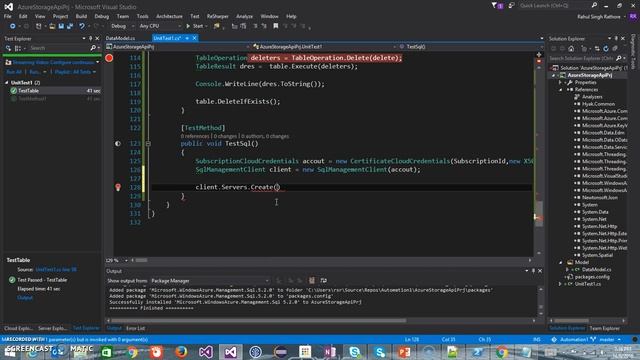Toggle word wrap icon in Output panel
The width and height of the screenshot is (640, 360).
coord(323,280)
